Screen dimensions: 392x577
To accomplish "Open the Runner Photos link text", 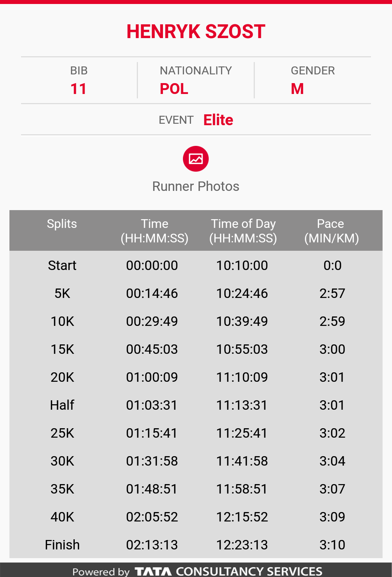I will (196, 187).
